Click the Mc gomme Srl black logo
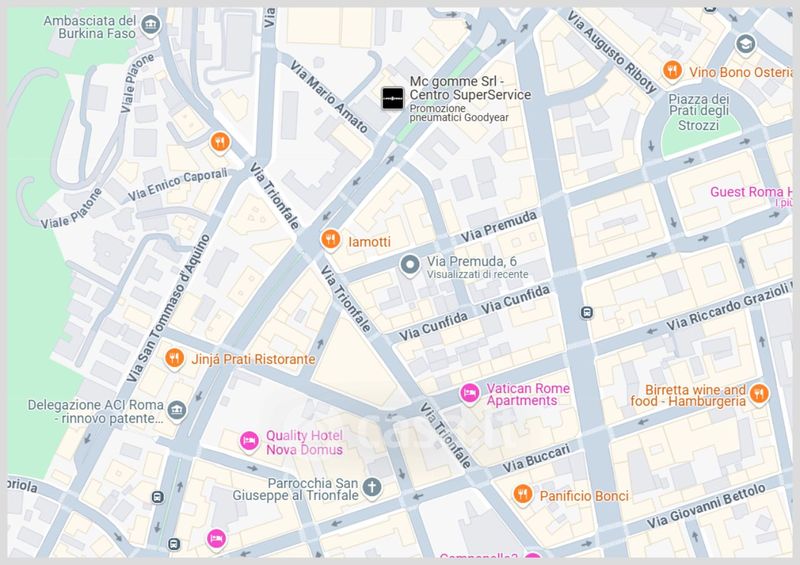 tap(393, 98)
